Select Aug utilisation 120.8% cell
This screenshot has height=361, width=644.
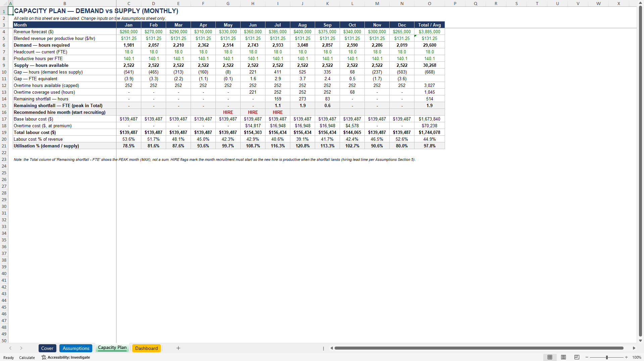302,146
